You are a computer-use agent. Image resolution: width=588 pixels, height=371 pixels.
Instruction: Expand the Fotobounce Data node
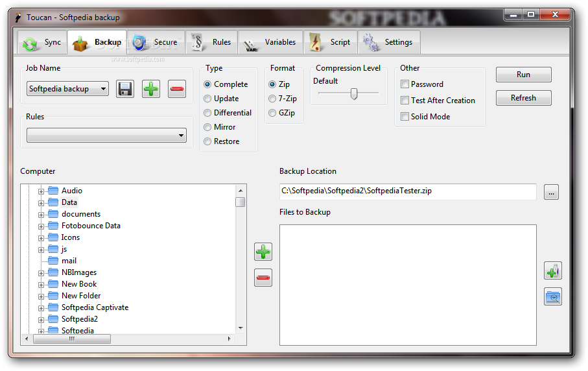point(41,226)
